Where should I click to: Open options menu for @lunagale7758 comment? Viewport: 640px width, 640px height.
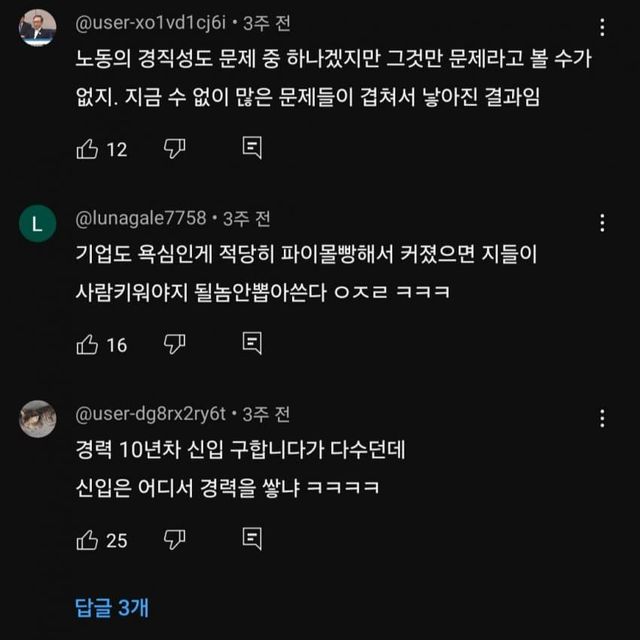click(x=601, y=223)
